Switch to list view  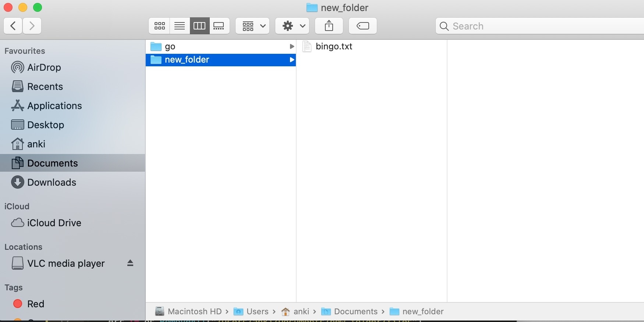180,26
